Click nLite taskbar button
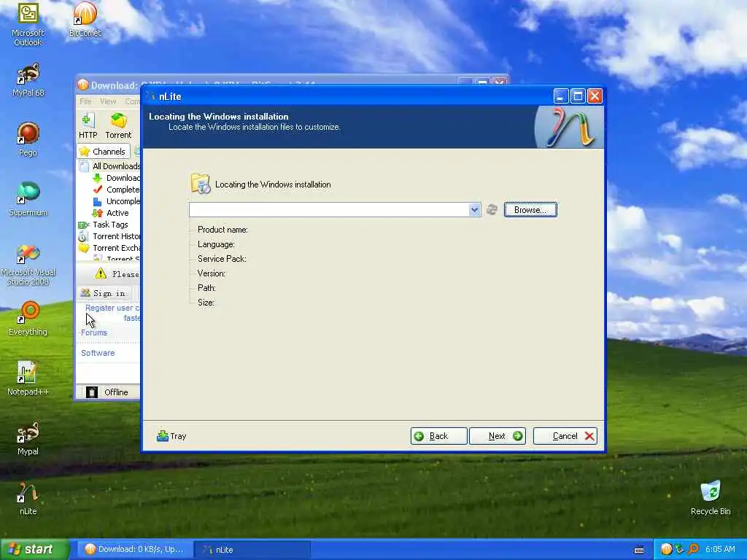The width and height of the screenshot is (747, 560). tap(252, 550)
